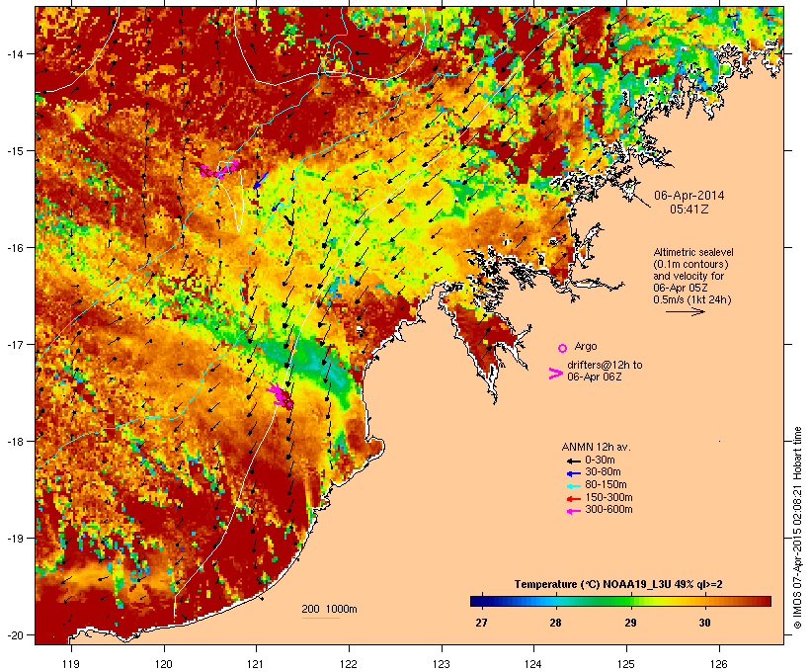Click the '300-600m' depth label
Image resolution: width=810 pixels, height=672 pixels.
609,510
